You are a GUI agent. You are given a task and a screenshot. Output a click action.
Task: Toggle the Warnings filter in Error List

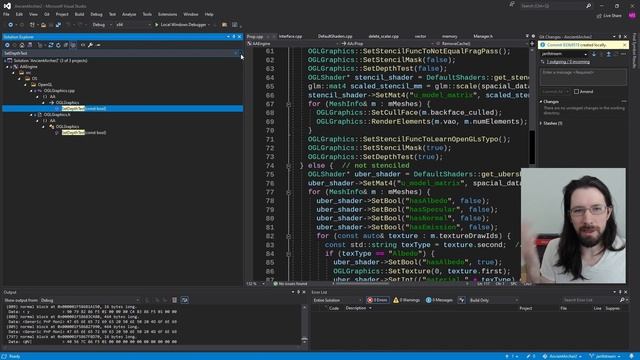click(x=407, y=300)
